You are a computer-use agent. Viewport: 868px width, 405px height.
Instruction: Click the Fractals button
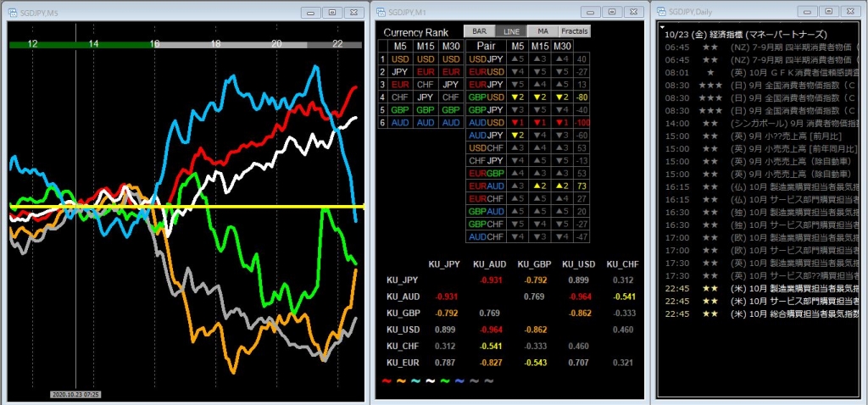pos(574,31)
